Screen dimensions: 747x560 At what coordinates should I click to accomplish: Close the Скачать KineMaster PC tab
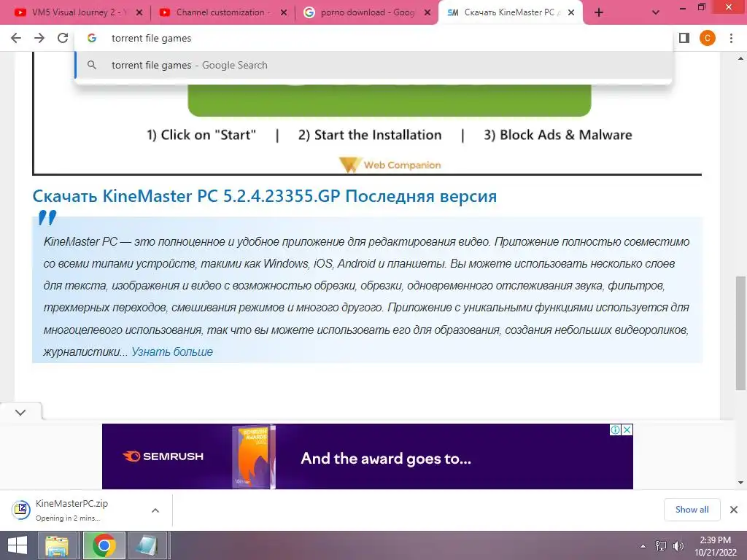pyautogui.click(x=570, y=13)
